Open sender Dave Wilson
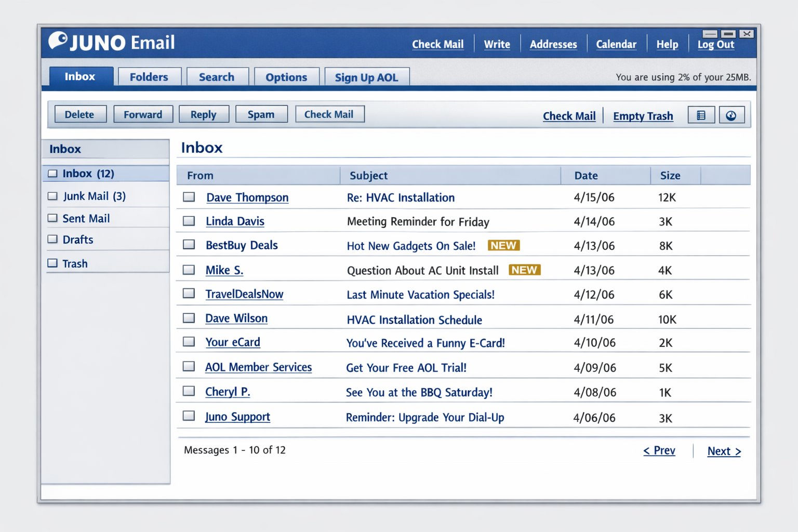 (x=236, y=318)
